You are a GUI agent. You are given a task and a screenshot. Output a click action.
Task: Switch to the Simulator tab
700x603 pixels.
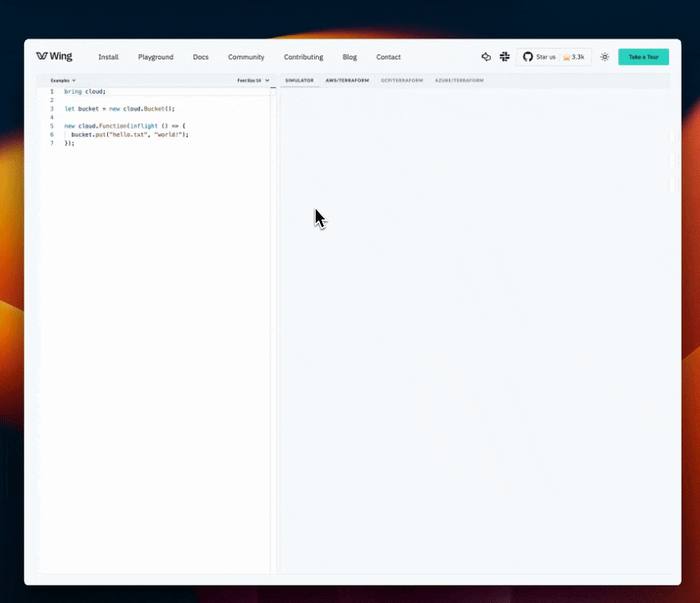click(300, 80)
